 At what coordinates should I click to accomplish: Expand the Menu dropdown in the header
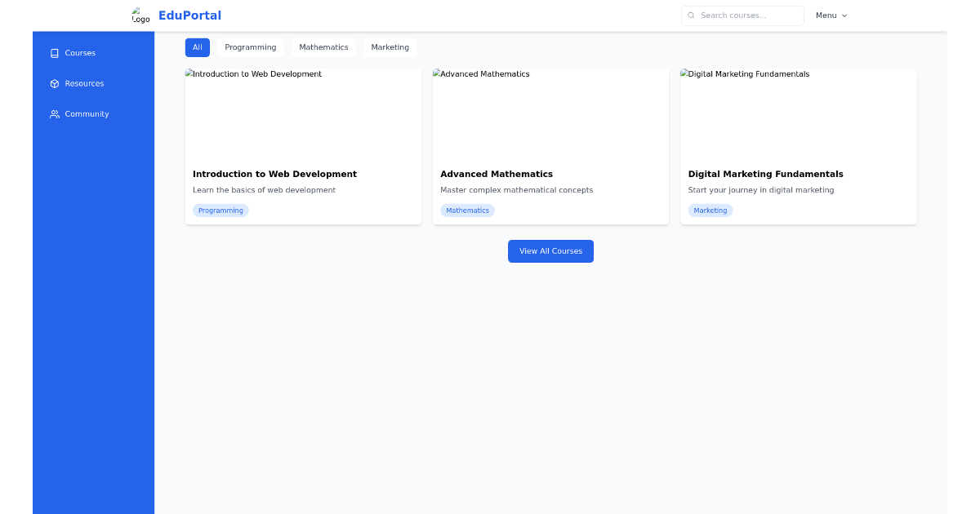[826, 15]
